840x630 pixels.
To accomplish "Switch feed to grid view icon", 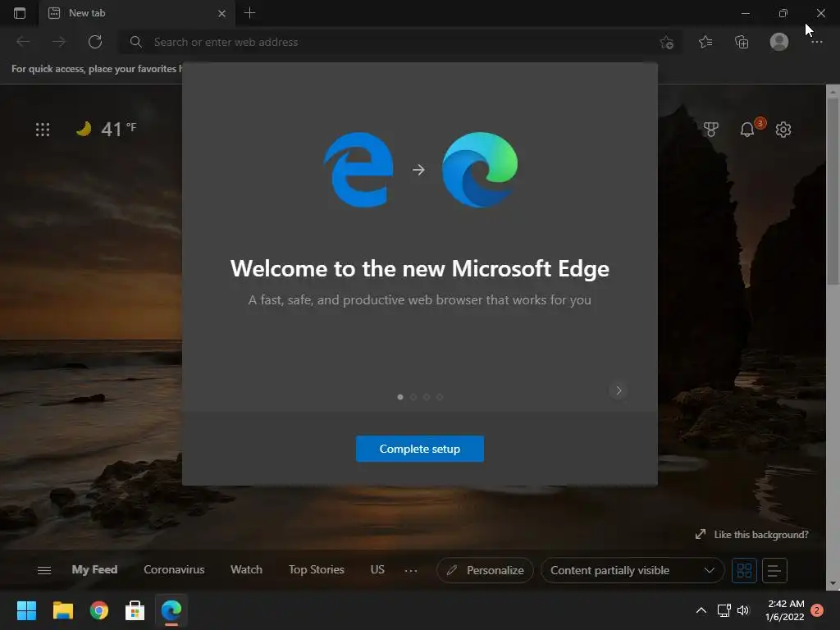I will (744, 571).
